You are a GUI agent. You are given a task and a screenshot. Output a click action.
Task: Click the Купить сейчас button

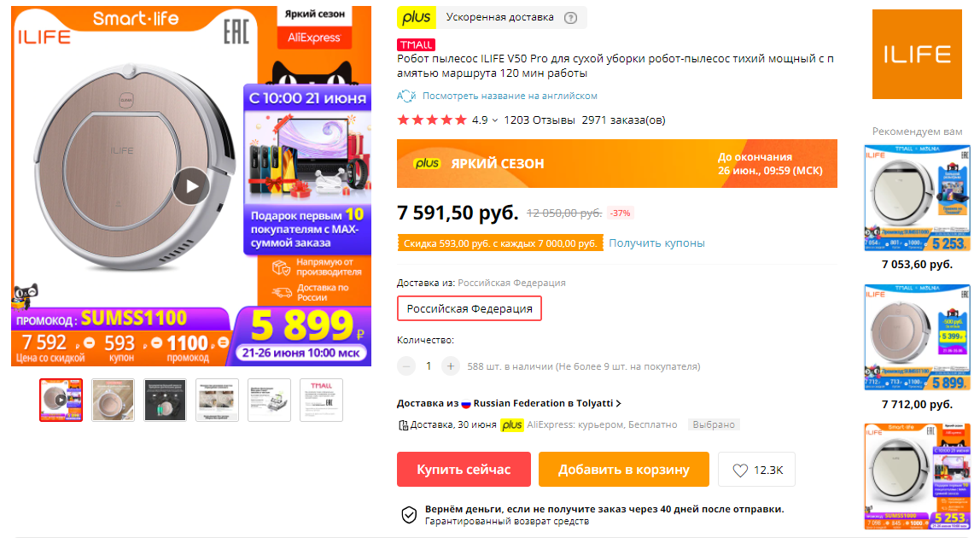pyautogui.click(x=464, y=469)
